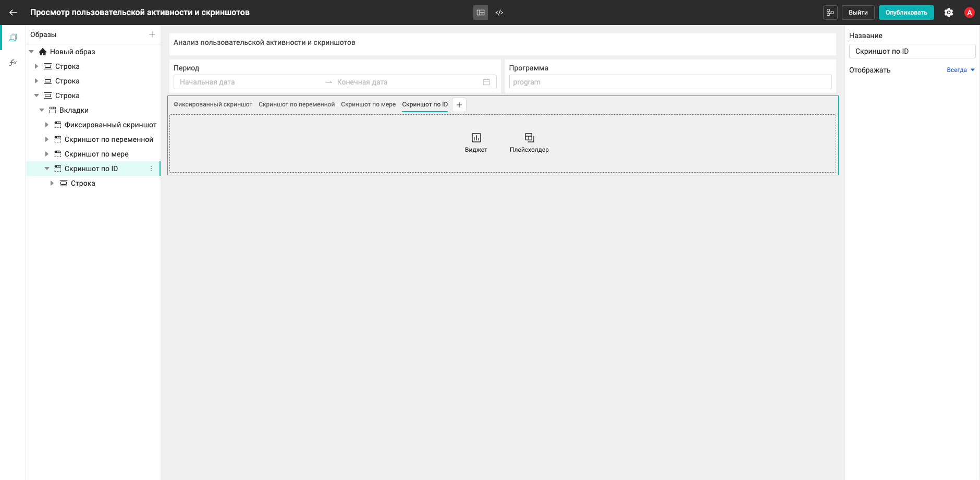
Task: Switch to code editor view
Action: point(499,13)
